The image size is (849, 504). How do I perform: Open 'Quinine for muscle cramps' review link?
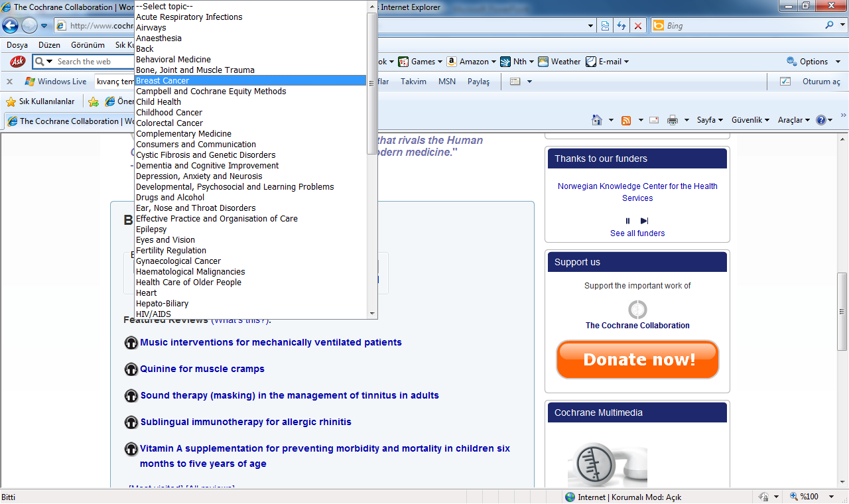pyautogui.click(x=202, y=369)
